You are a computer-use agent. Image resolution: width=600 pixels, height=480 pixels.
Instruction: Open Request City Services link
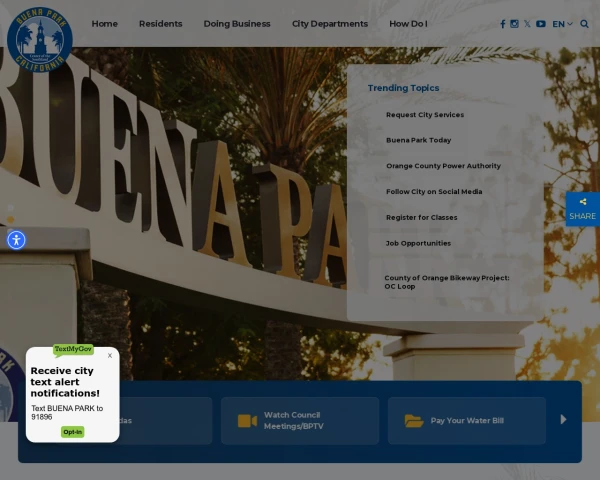pyautogui.click(x=425, y=114)
